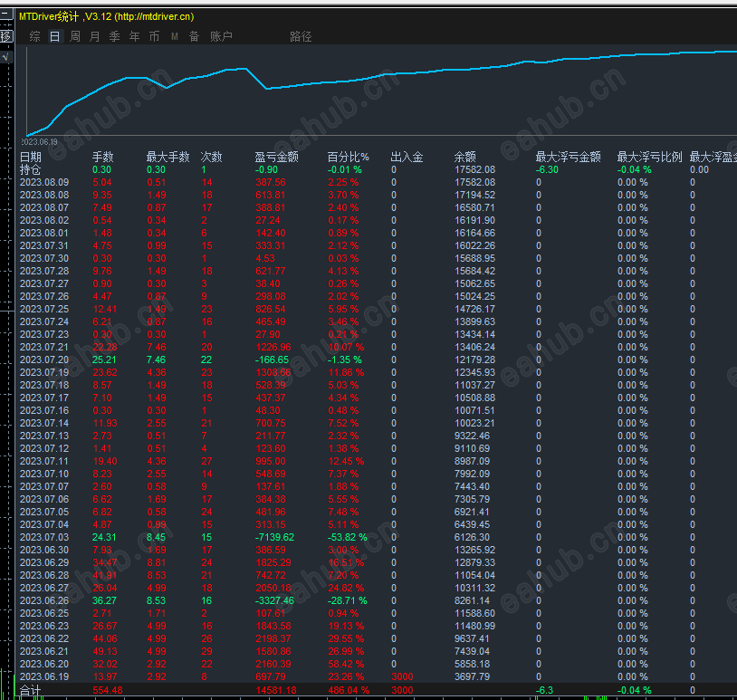Viewport: 737px width, 700px height.
Task: Select percentage 5.95 % on 2023.07.25
Action: [x=343, y=310]
